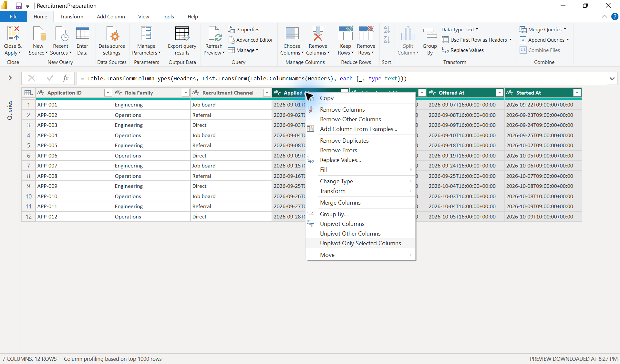
Task: Select Merge Columns in context menu
Action: tap(360, 203)
